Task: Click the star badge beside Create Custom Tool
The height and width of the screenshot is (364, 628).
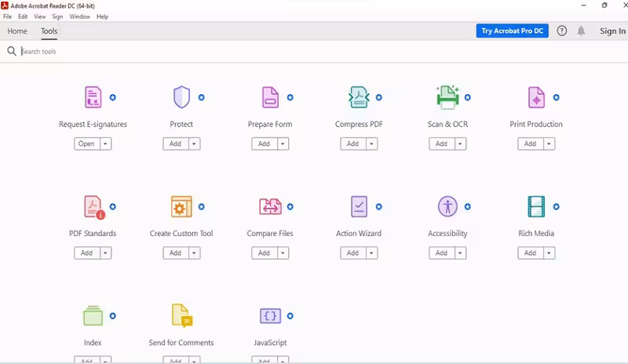Action: (202, 206)
